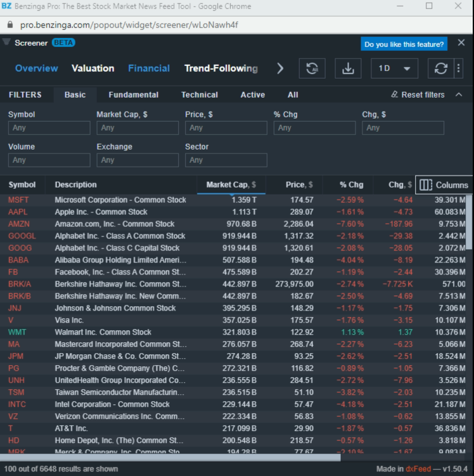Select the AT&T Inc. description

71,428
